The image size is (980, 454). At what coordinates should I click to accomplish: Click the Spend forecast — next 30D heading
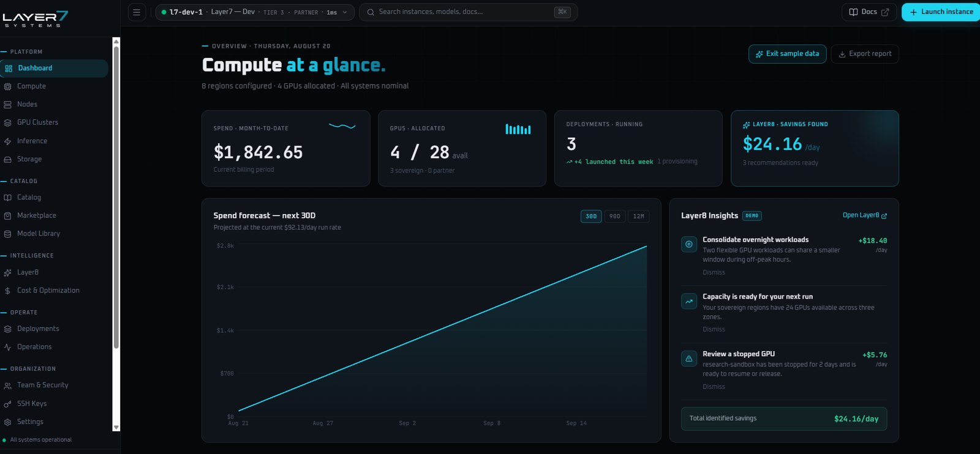coord(264,216)
